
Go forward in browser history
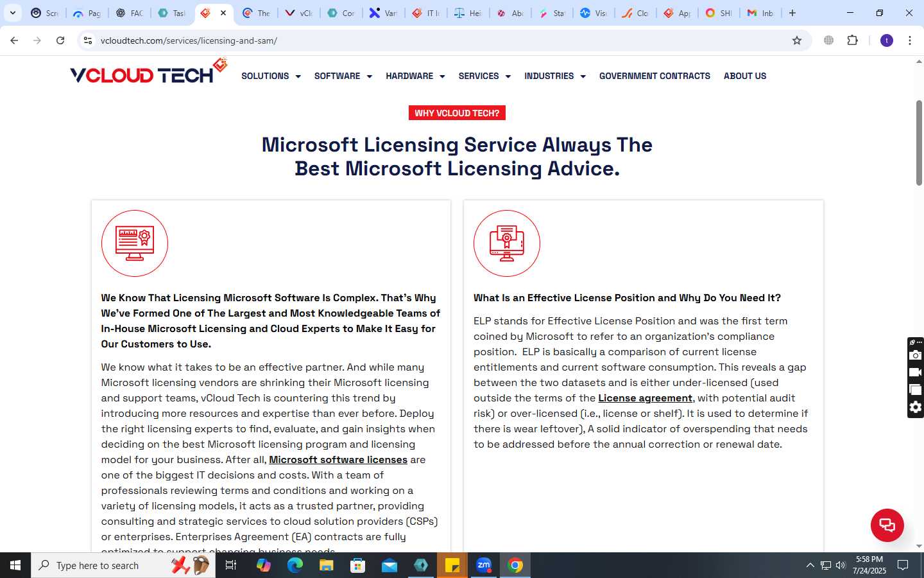point(37,40)
